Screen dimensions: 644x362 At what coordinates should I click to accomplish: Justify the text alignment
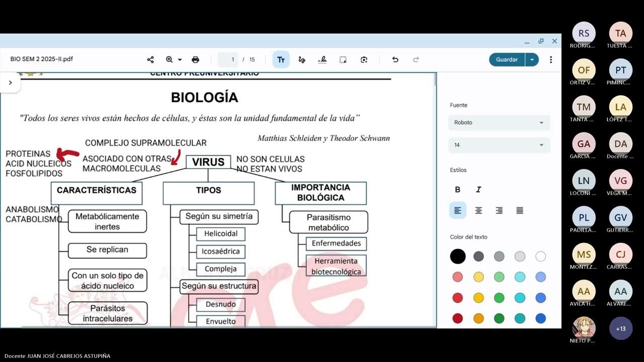520,211
